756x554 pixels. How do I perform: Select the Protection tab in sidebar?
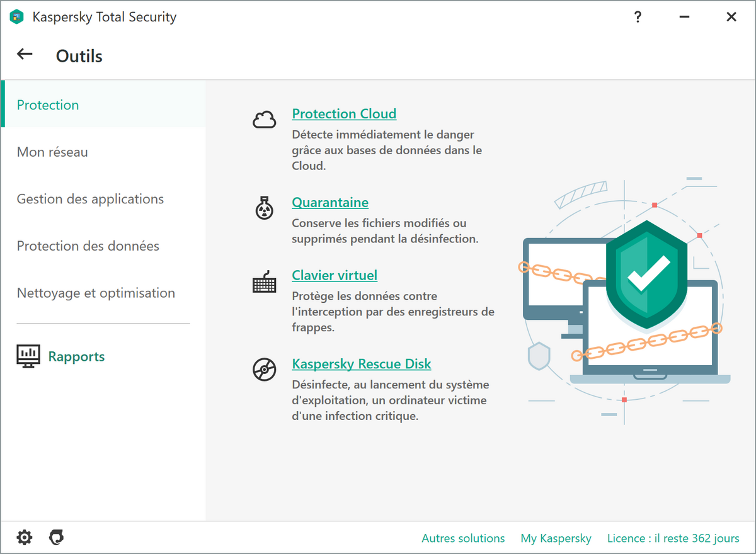coord(103,105)
